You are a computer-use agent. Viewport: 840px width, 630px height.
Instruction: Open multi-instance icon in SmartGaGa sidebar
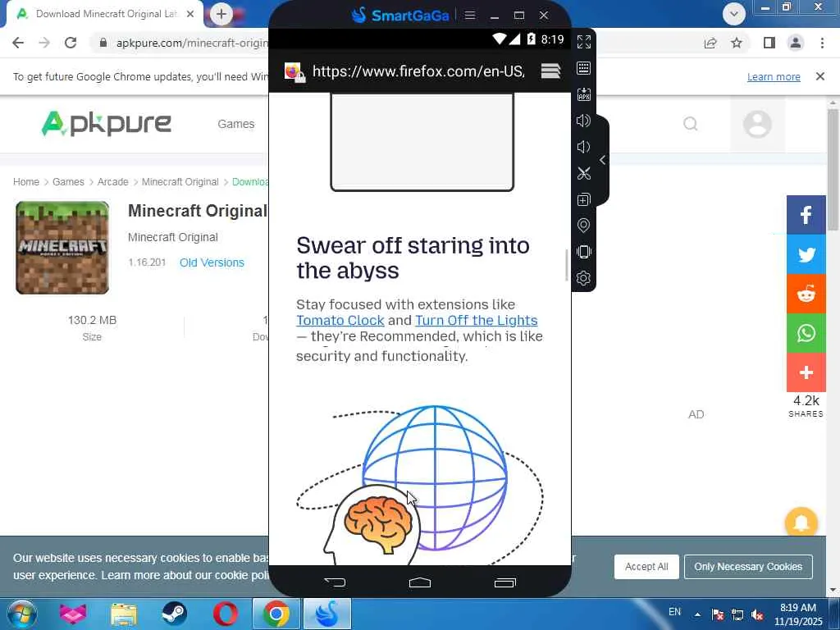coord(583,199)
